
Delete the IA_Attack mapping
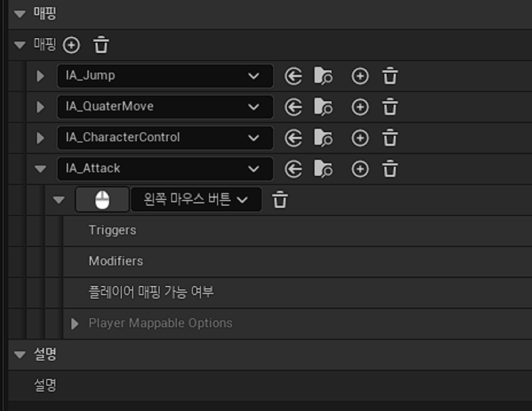click(x=390, y=169)
